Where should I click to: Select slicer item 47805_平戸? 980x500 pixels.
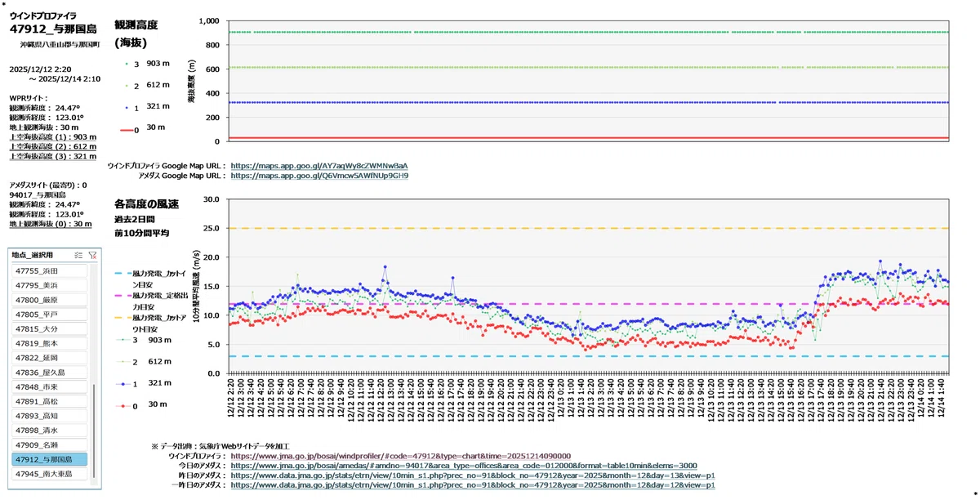click(x=51, y=314)
